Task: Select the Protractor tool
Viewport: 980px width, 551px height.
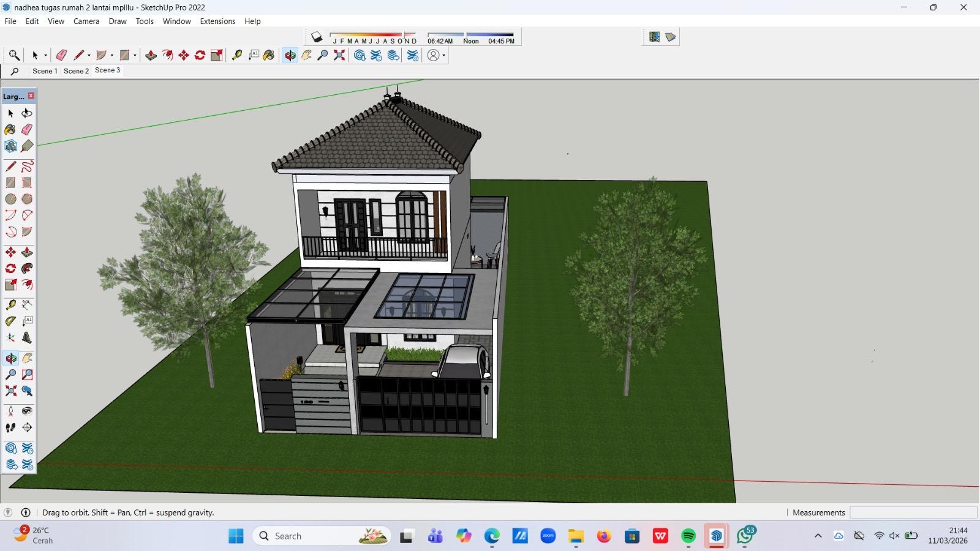Action: (x=10, y=321)
